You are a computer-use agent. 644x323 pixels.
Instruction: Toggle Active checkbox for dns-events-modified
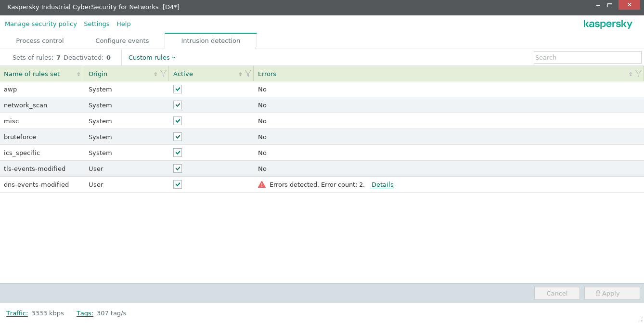[178, 184]
